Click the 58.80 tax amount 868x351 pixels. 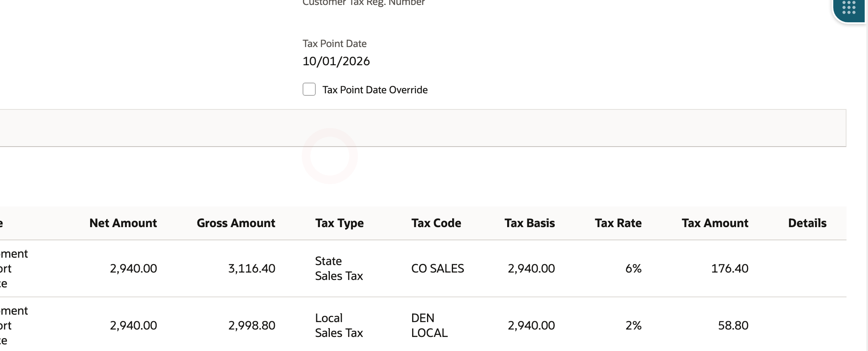coord(733,325)
